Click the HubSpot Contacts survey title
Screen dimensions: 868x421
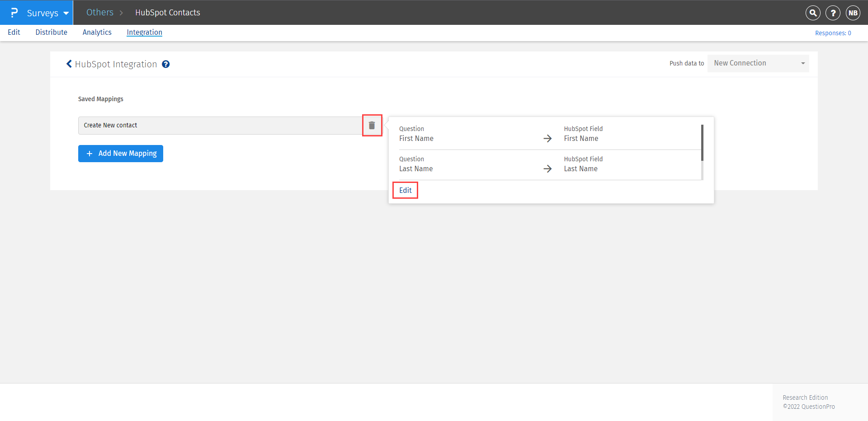168,13
